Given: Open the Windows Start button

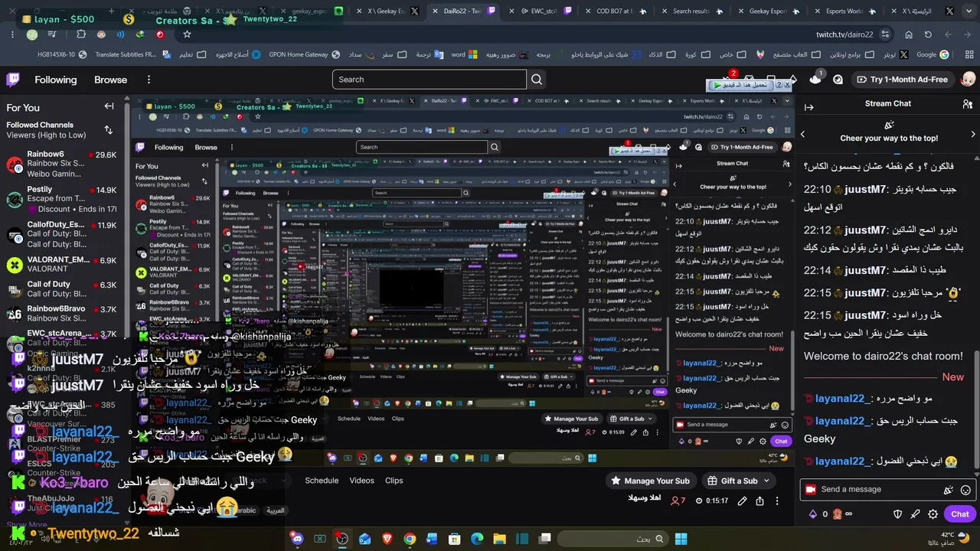Looking at the screenshot, I should click(x=681, y=539).
